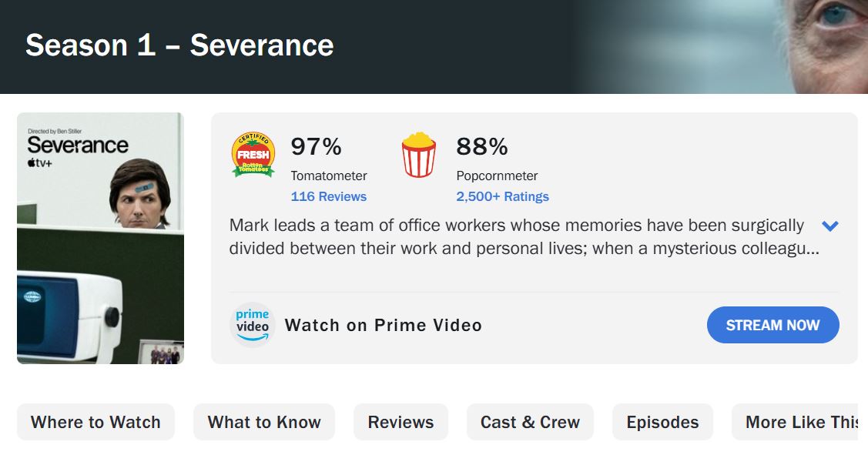
Task: Open the Episodes tab
Action: 662,422
